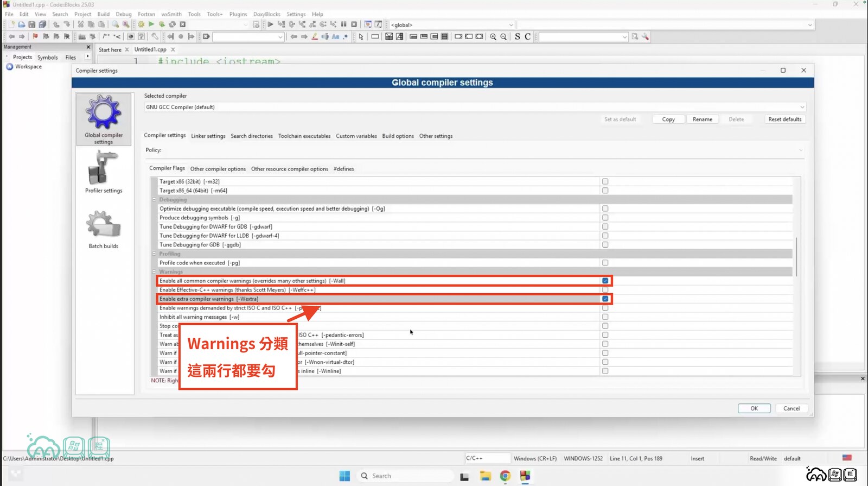Click the Save all files icon

click(42, 24)
